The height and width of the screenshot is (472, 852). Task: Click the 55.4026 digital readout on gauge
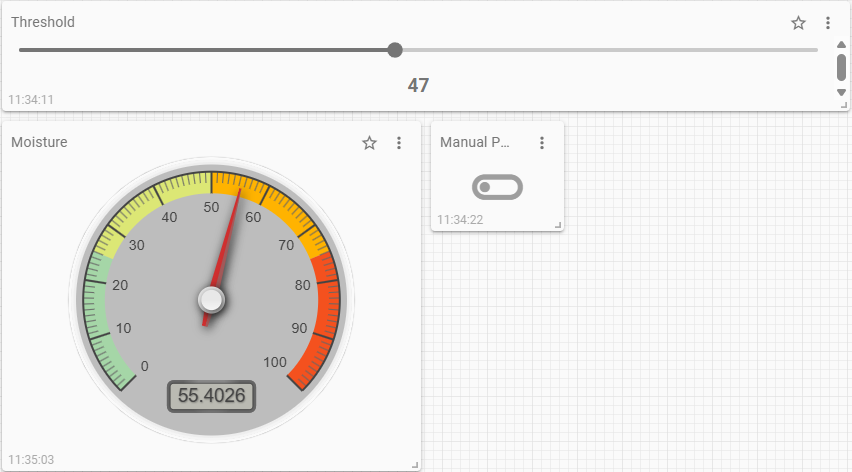tap(211, 396)
